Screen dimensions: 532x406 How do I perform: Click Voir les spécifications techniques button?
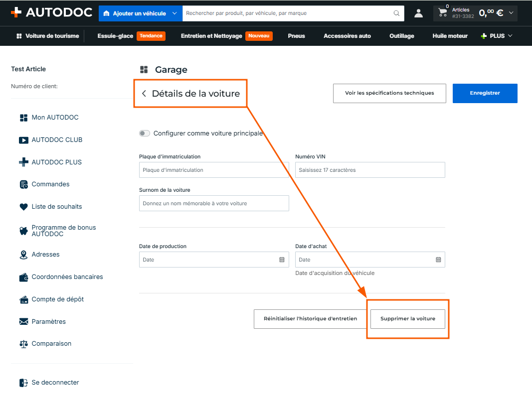click(x=389, y=93)
